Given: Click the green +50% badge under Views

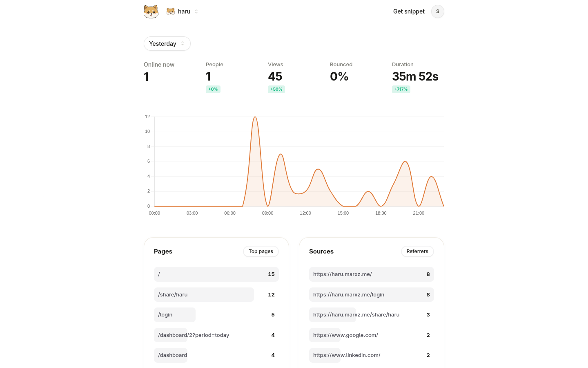Looking at the screenshot, I should pos(276,89).
